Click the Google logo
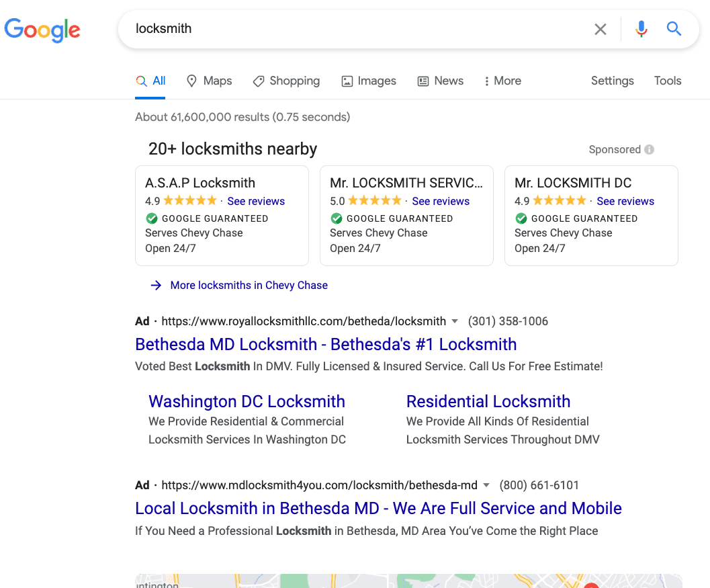Screen dimensions: 710x588 (x=42, y=30)
